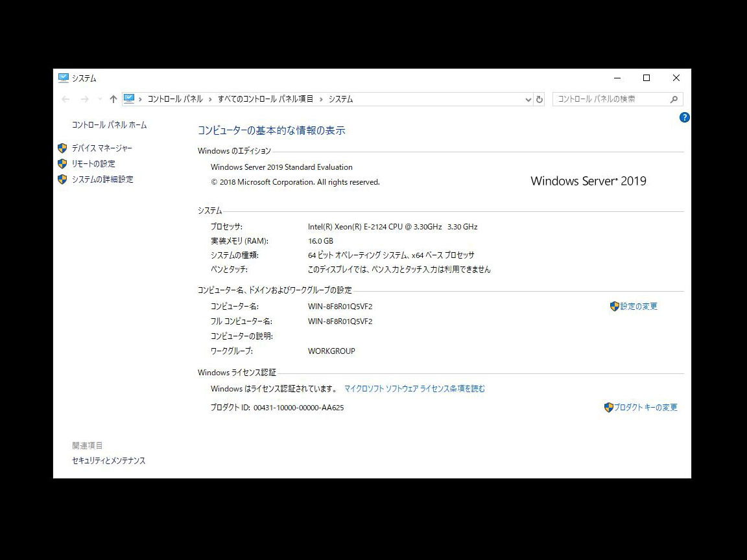This screenshot has height=560, width=747.
Task: Click the refresh icon beside the address bar
Action: coord(539,99)
